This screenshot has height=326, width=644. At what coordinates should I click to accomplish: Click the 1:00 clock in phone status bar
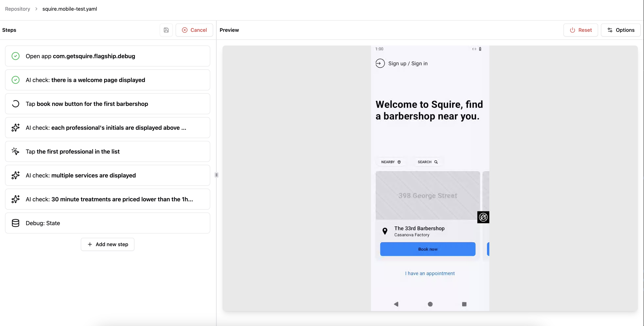[x=379, y=49]
